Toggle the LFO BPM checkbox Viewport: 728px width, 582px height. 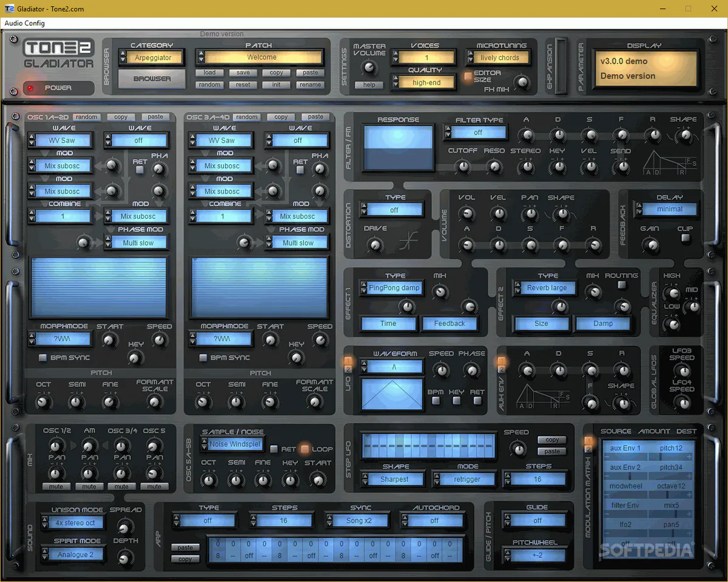click(436, 401)
